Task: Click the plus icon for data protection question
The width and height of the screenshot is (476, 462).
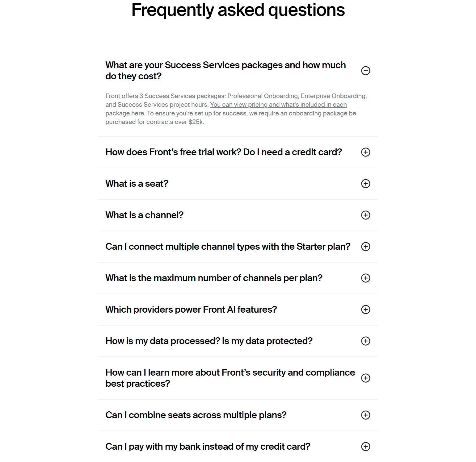Action: point(366,341)
